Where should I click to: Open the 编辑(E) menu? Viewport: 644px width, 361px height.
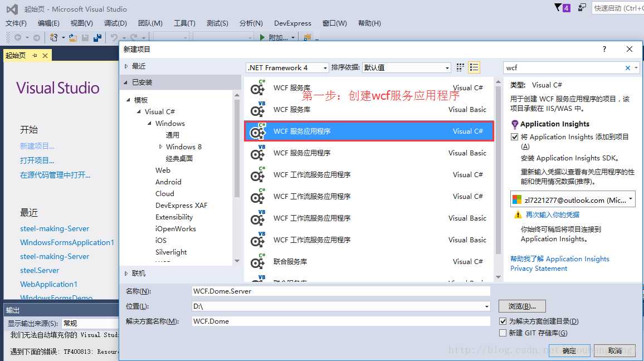(48, 23)
